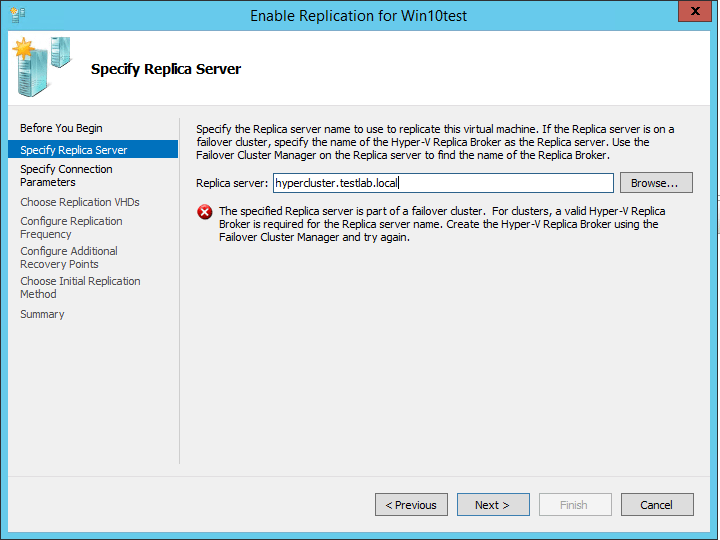Select the Specify Replica Server step

pos(74,150)
